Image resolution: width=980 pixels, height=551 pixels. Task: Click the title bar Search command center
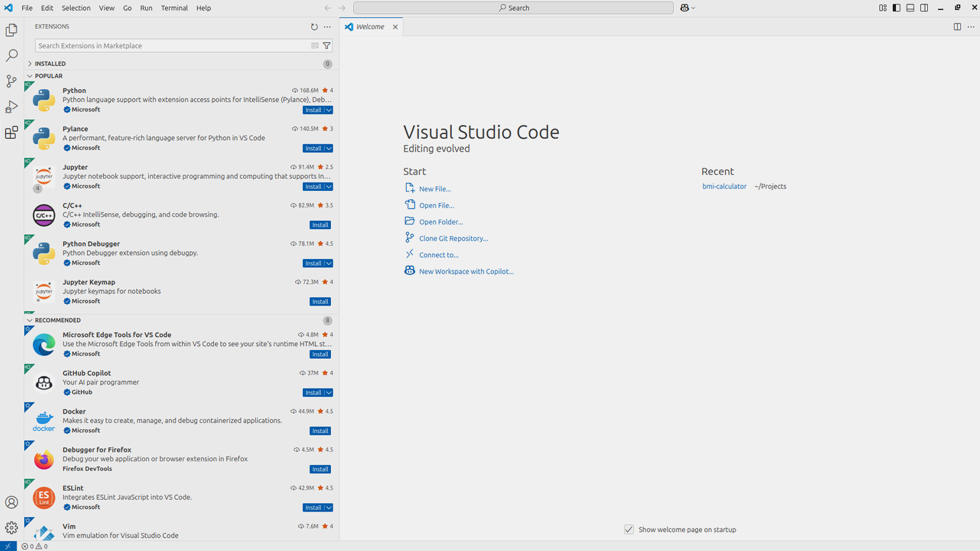[x=513, y=8]
